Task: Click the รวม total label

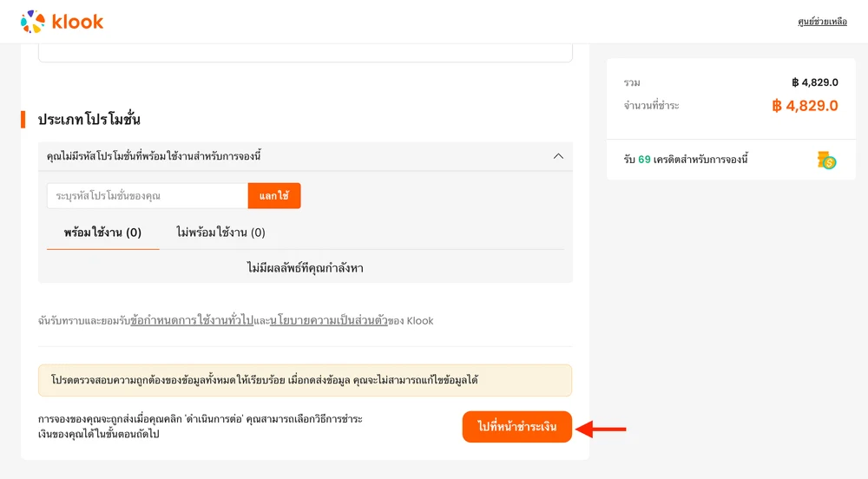Action: [632, 83]
